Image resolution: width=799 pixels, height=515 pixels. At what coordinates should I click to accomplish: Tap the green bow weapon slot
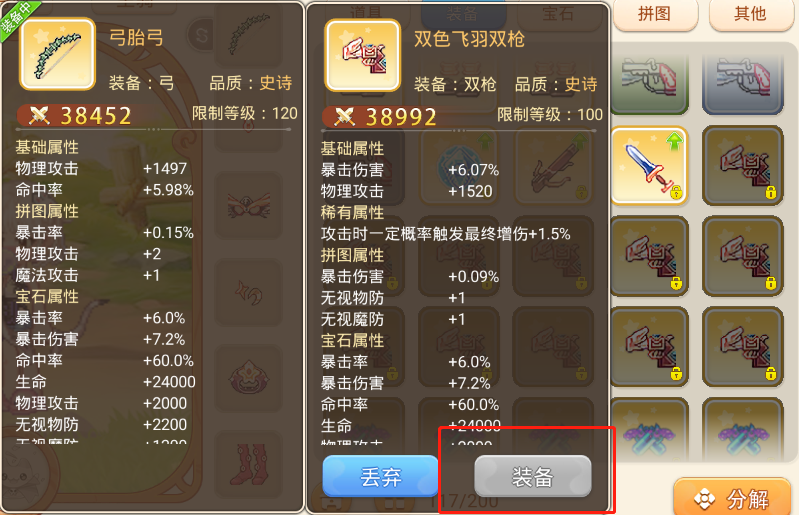249,35
